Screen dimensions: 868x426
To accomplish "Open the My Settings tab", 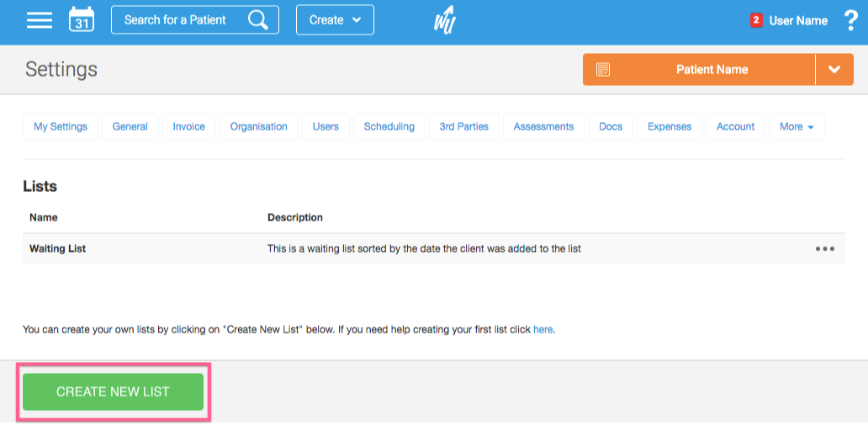I will (61, 127).
